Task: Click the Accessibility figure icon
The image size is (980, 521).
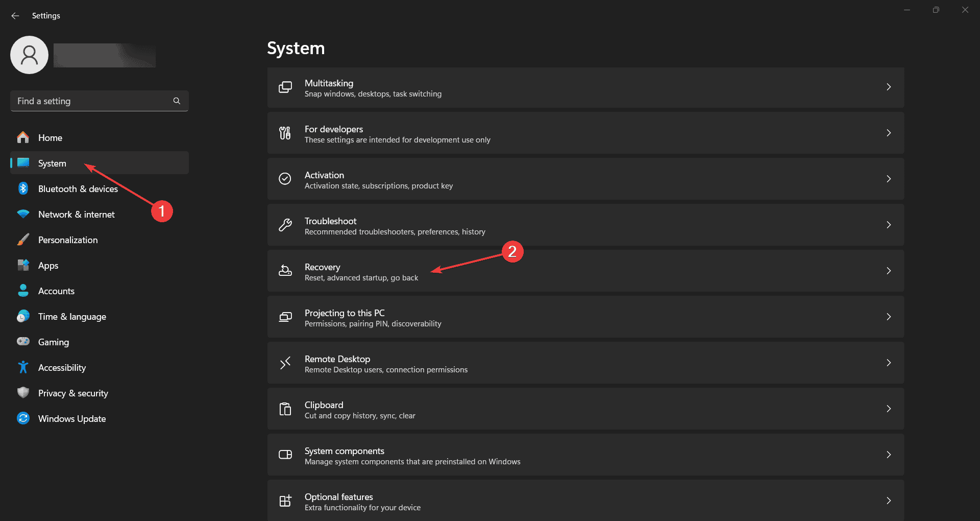Action: coord(23,367)
